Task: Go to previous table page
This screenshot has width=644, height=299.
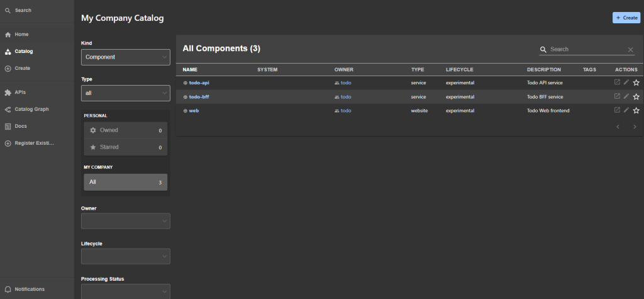Action: [x=618, y=127]
